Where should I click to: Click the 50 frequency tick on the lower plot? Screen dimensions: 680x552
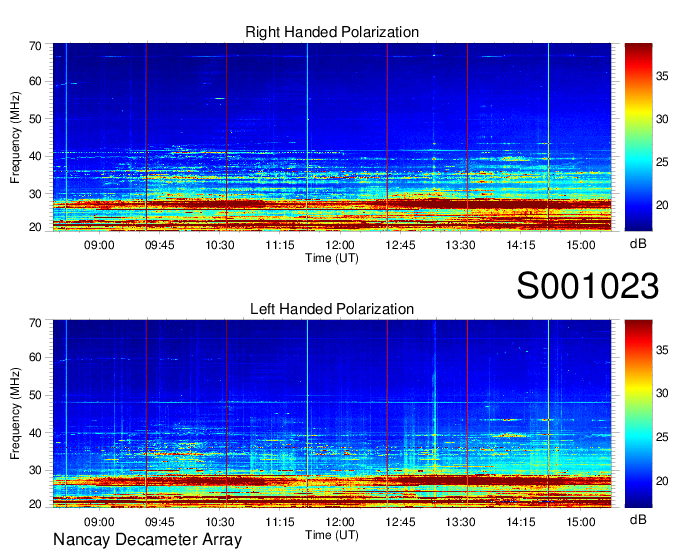click(35, 395)
